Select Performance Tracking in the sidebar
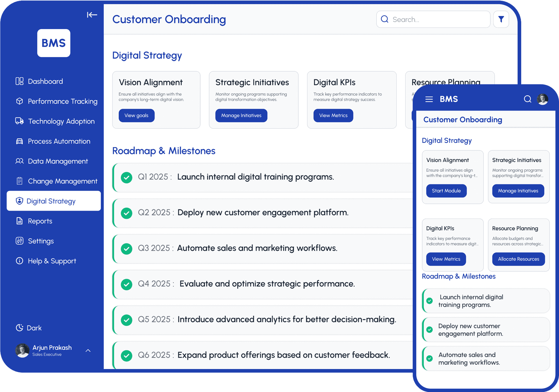The image size is (559, 392). click(x=62, y=101)
